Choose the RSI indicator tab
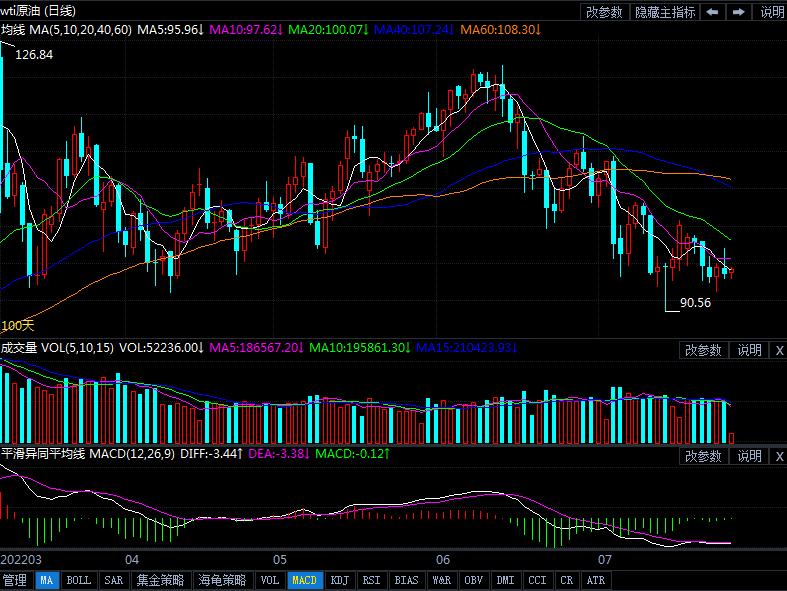 (371, 580)
